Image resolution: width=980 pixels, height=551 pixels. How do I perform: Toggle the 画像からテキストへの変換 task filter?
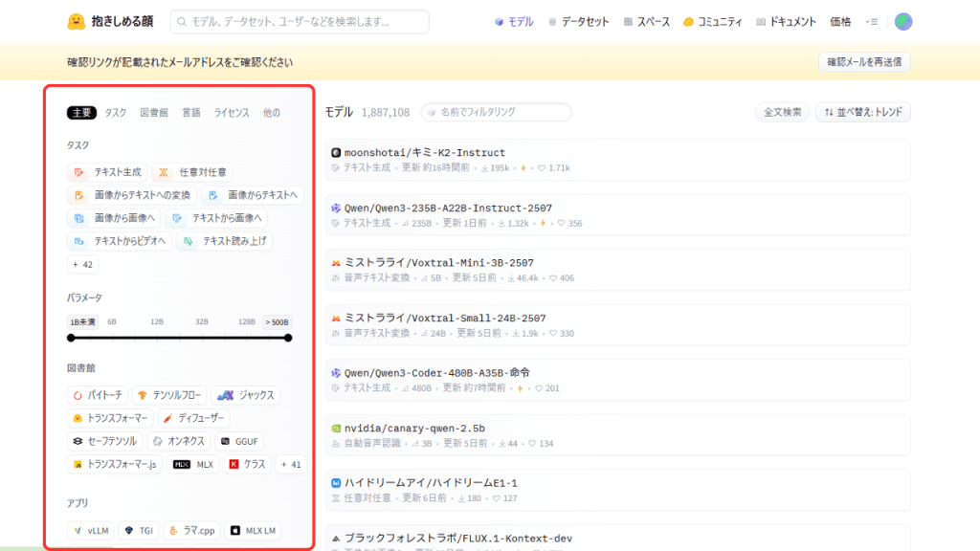pyautogui.click(x=131, y=195)
